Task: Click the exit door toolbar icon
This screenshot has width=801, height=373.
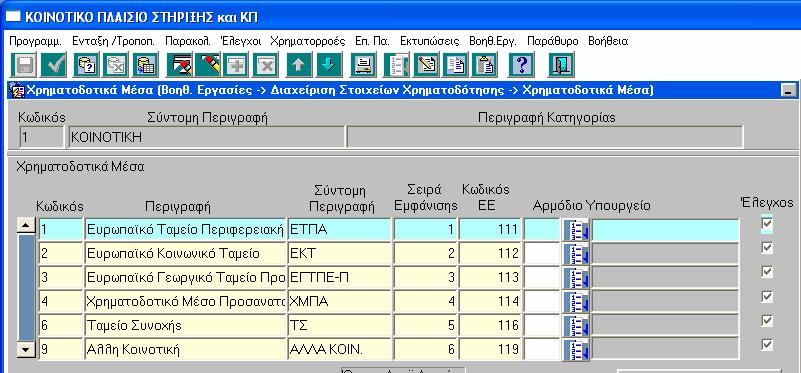Action: tap(561, 65)
